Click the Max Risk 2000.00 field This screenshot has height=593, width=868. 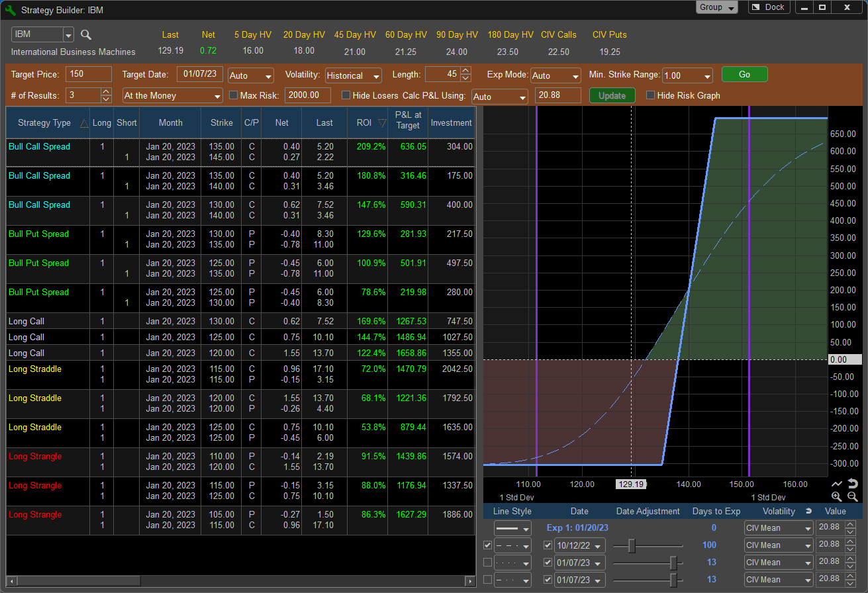point(307,95)
